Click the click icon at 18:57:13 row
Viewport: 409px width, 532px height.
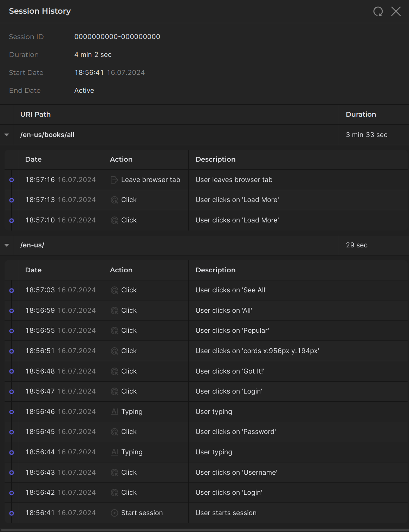114,200
